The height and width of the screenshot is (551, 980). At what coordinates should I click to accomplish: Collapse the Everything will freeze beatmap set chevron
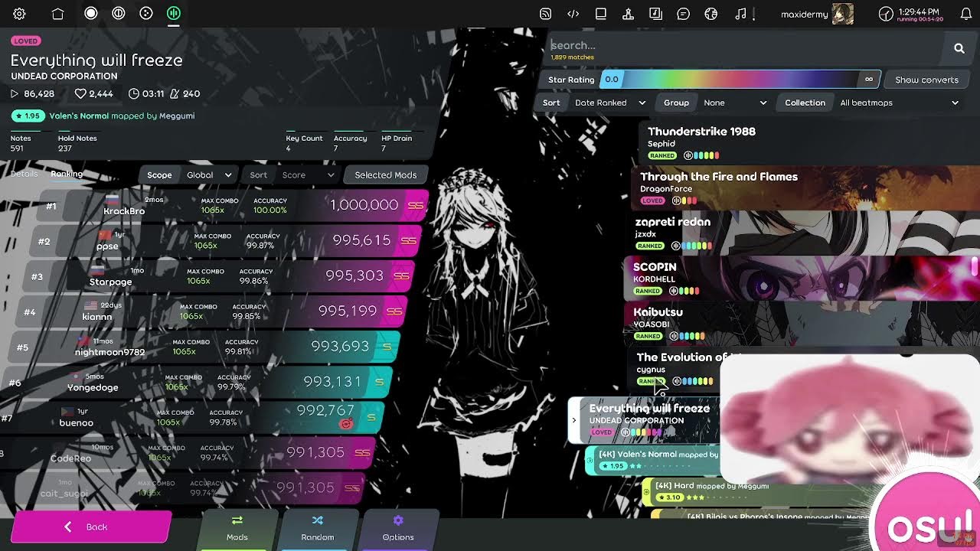click(x=573, y=420)
